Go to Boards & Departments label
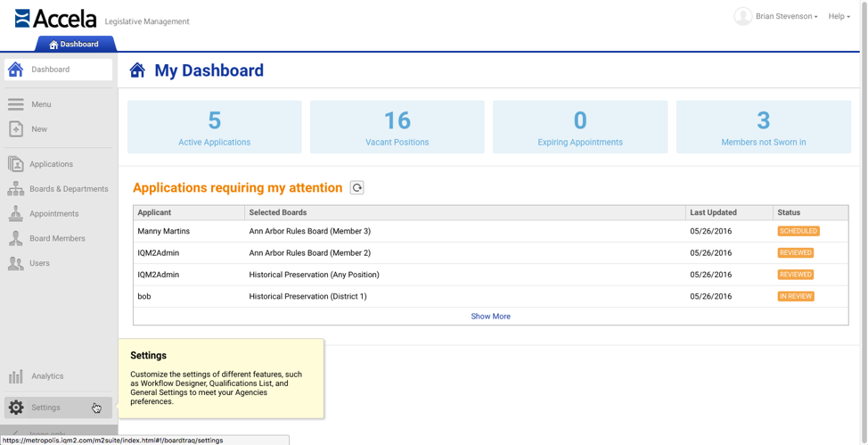 point(69,189)
